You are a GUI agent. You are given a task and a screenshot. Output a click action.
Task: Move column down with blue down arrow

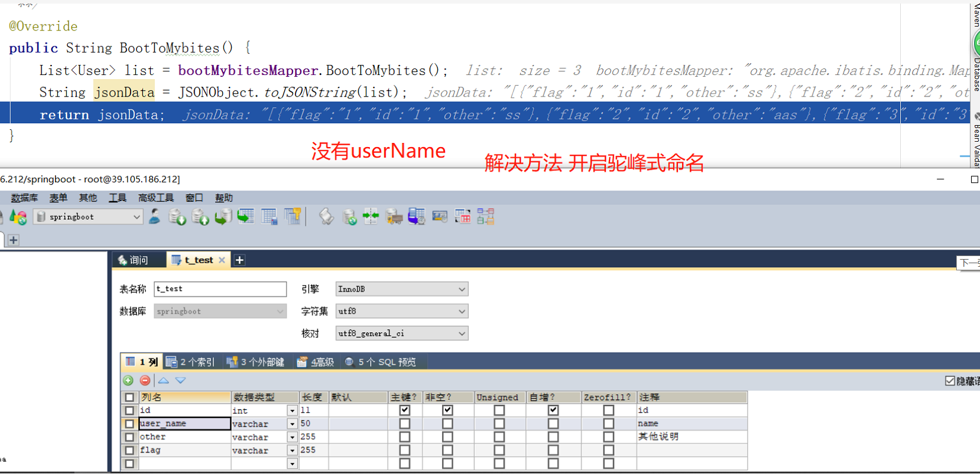[x=181, y=381]
